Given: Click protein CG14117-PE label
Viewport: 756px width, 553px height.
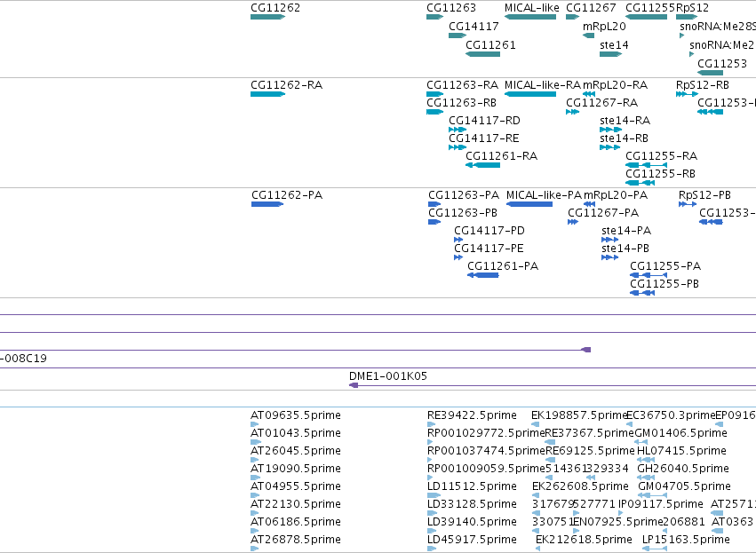Looking at the screenshot, I should [x=489, y=249].
